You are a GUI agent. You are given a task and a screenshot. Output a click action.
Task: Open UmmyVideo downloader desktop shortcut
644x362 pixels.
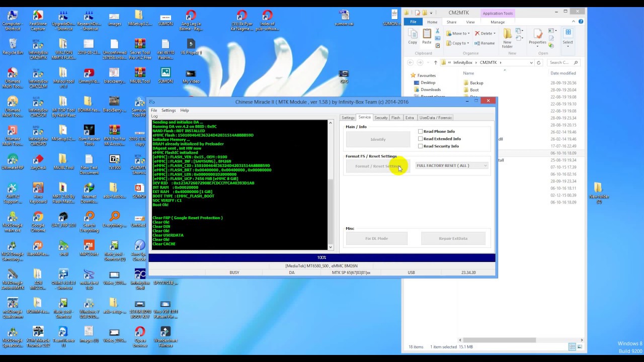coord(89,75)
